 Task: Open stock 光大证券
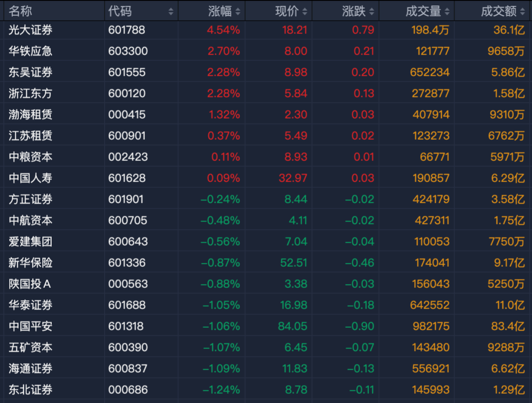pyautogui.click(x=31, y=30)
